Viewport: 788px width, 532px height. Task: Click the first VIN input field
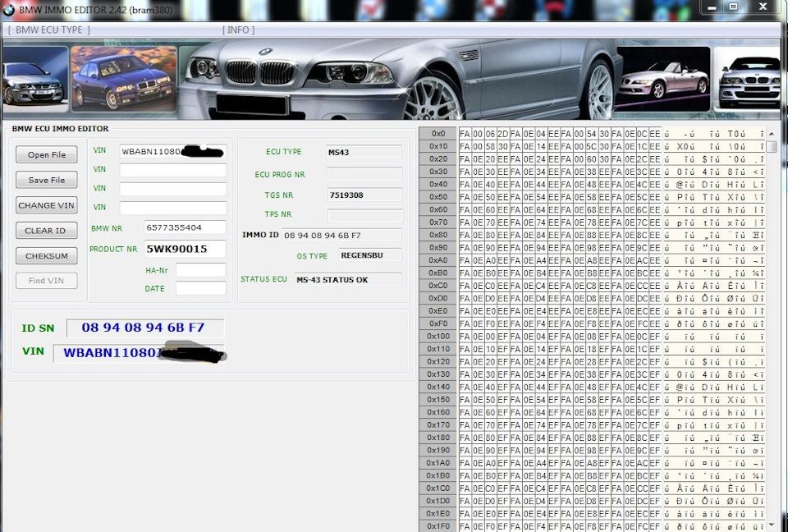173,151
